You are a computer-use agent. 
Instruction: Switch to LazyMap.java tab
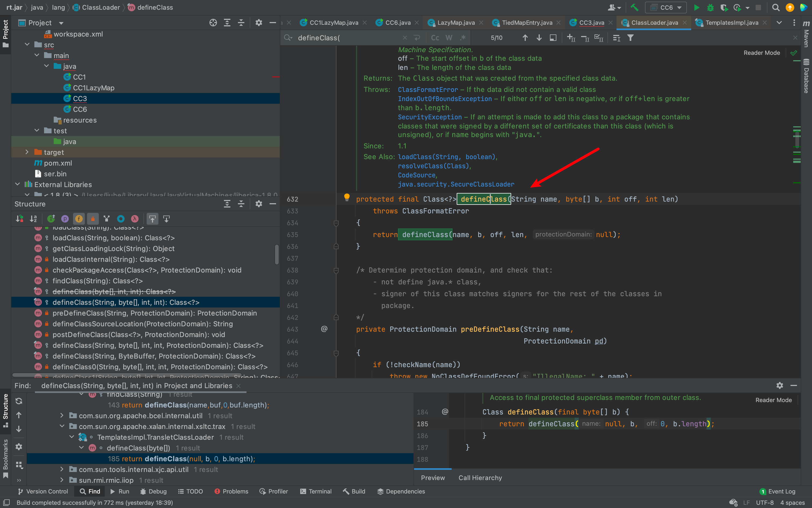point(456,23)
